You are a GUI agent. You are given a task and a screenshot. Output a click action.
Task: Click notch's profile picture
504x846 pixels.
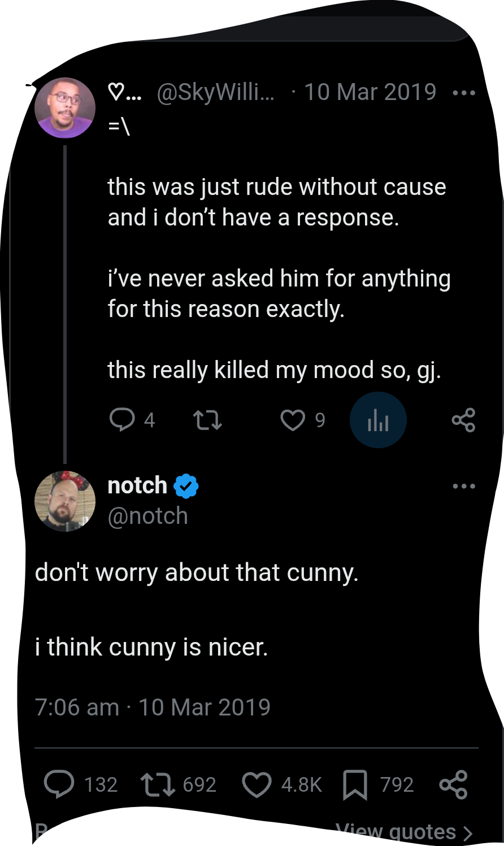click(65, 501)
